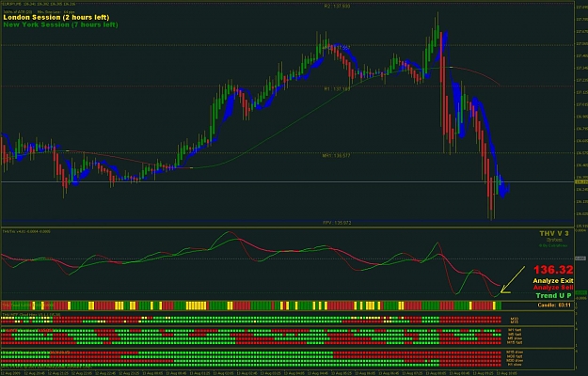Screen dimensions: 588x376
Task: Click the "Min. Stop Loss" info text
Action: [56, 12]
